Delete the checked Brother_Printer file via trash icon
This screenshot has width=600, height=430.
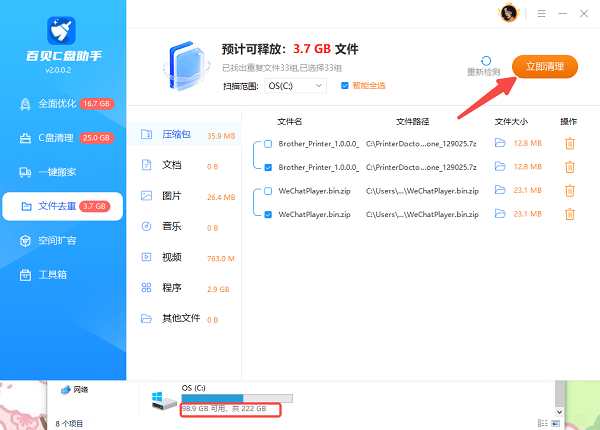(x=570, y=167)
